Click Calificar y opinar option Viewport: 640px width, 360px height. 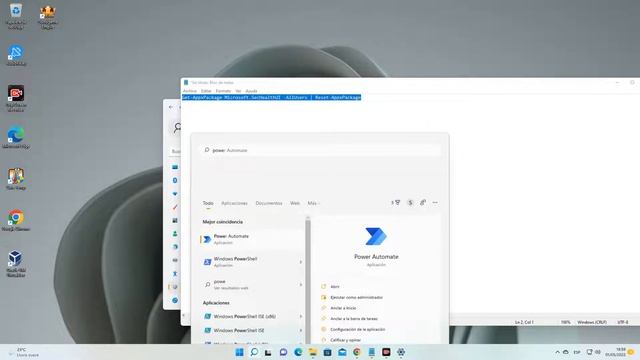345,340
